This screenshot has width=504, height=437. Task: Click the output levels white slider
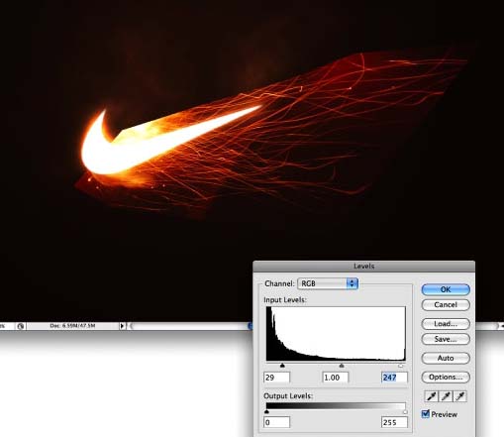[405, 411]
